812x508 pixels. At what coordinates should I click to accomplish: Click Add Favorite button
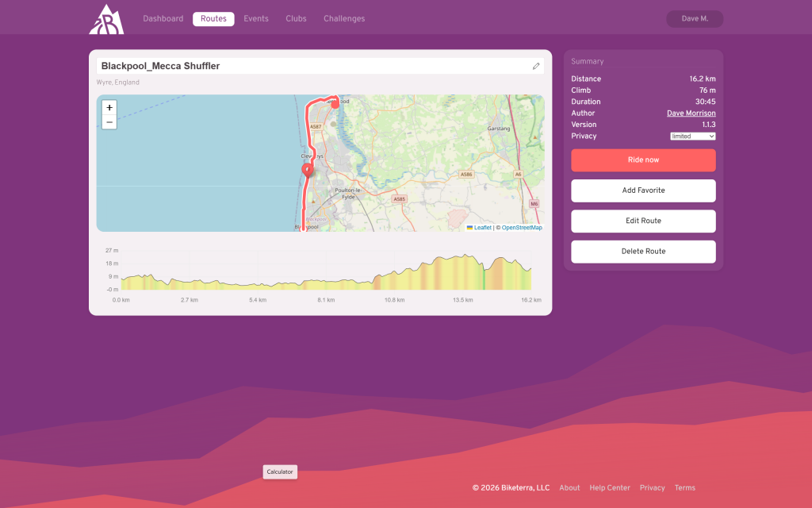(x=643, y=190)
